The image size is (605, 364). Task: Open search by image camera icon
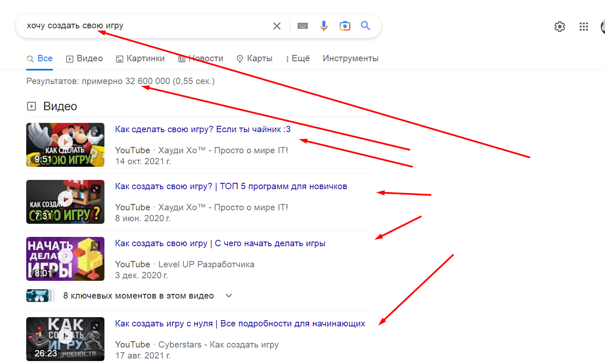pos(345,26)
